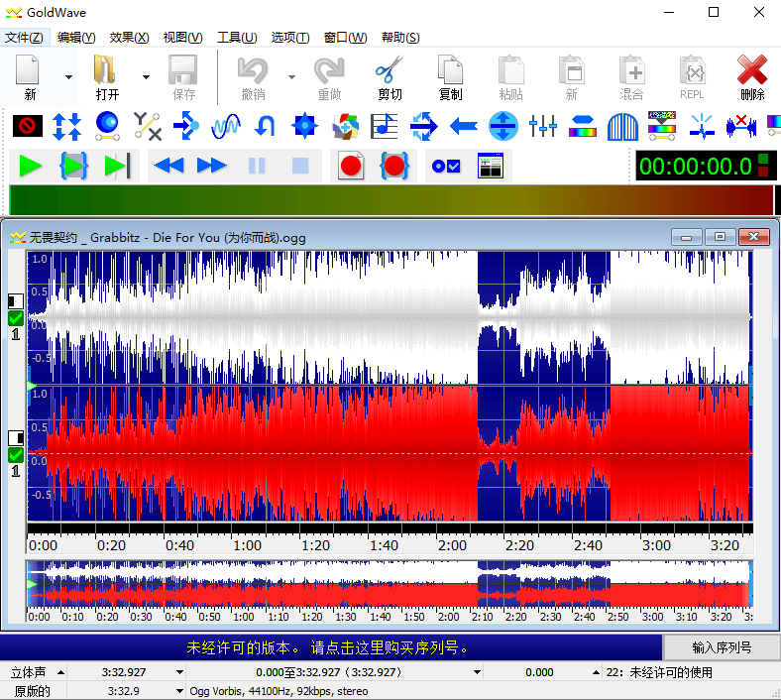Open the 文件(Z) menu
The width and height of the screenshot is (781, 700).
[24, 38]
